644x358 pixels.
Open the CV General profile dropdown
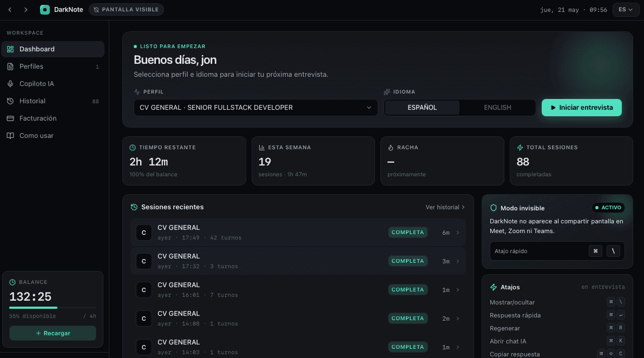[255, 108]
